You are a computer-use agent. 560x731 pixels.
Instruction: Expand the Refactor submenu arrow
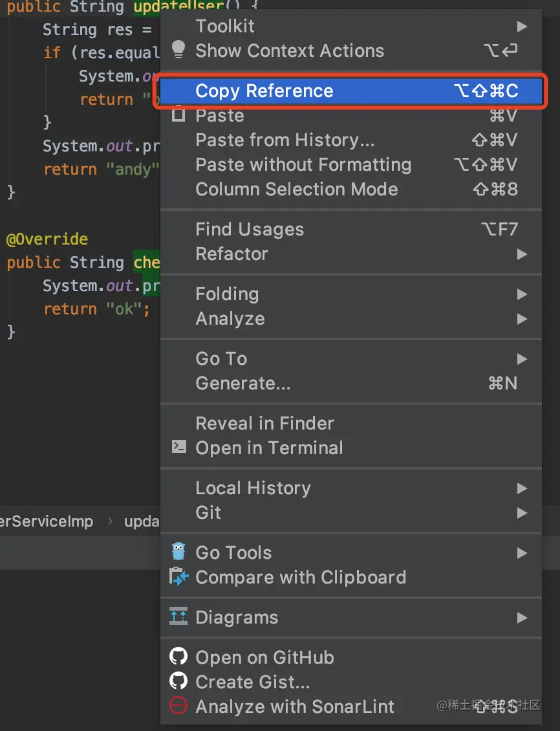click(x=522, y=254)
